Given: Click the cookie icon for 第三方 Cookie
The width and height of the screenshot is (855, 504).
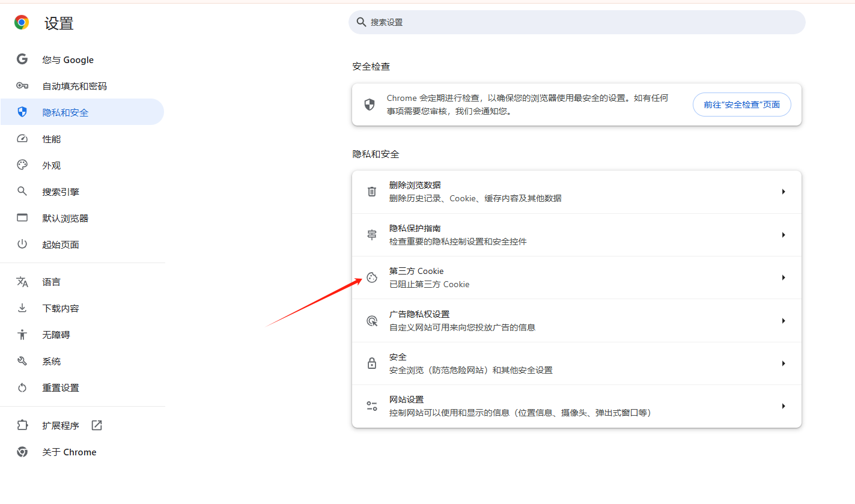Looking at the screenshot, I should click(x=372, y=278).
